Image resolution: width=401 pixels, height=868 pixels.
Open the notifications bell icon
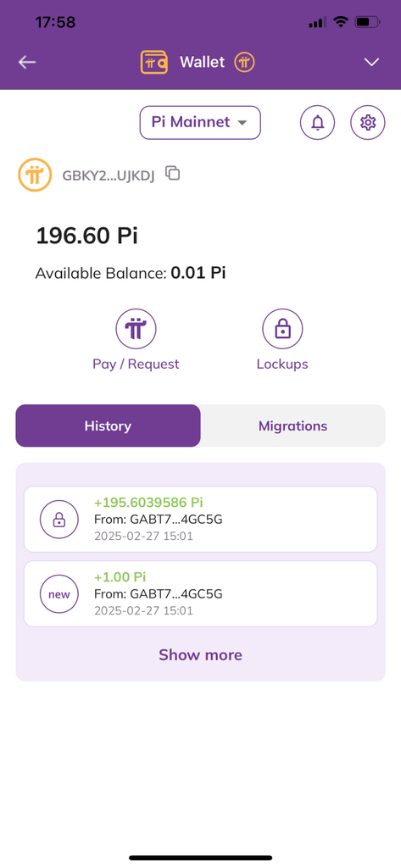click(x=317, y=122)
